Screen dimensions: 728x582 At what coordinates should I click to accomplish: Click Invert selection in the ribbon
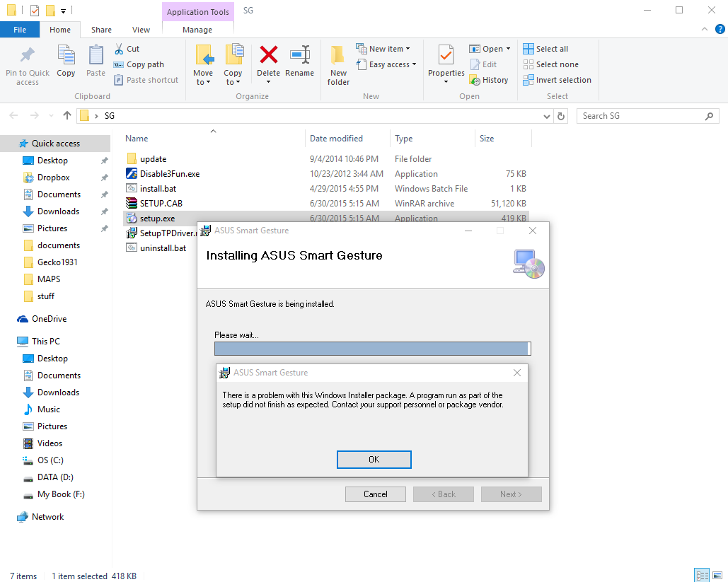click(557, 80)
